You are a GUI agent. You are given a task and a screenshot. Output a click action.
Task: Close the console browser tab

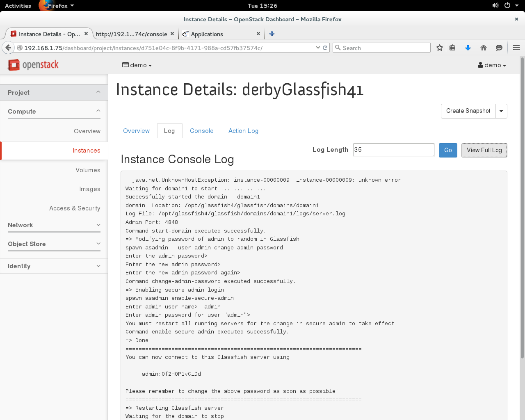pos(172,34)
